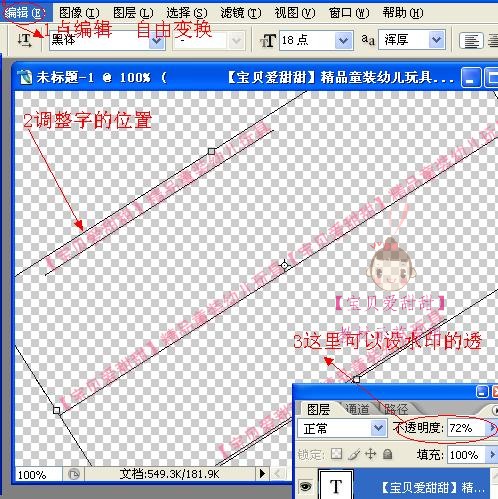Toggle visibility eye of text layer
Image resolution: width=498 pixels, height=499 pixels.
(x=305, y=487)
